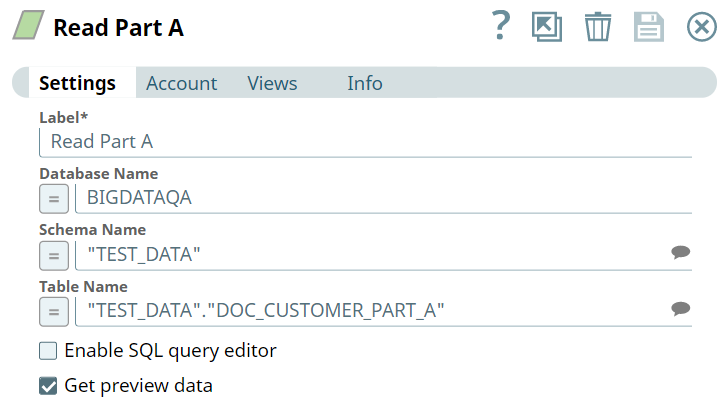This screenshot has width=728, height=420.
Task: Click the green snap type icon
Action: click(x=28, y=25)
